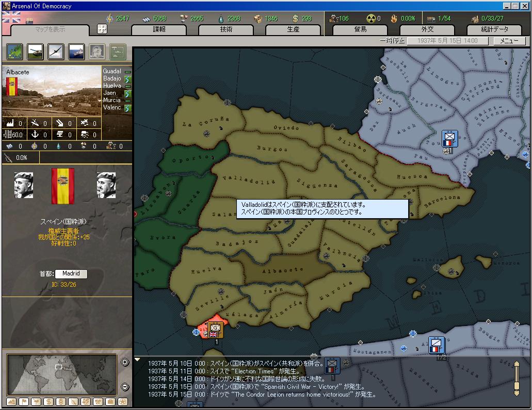Click the Burgos province on the map
This screenshot has height=410, width=532.
coord(272,148)
